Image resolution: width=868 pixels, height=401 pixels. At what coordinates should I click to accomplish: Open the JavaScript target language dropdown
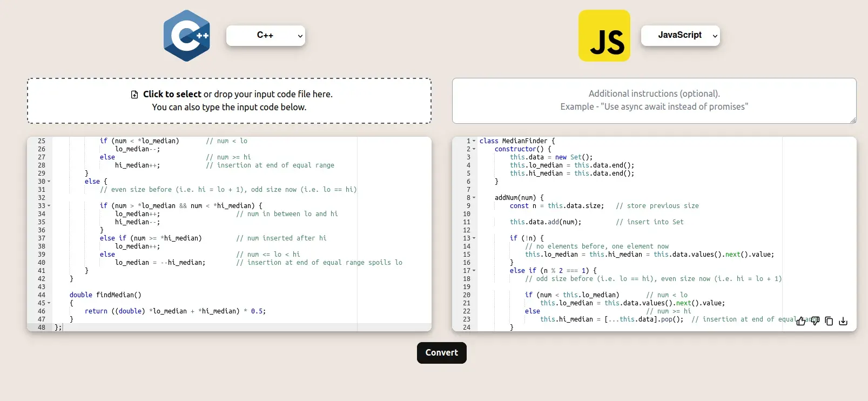tap(680, 36)
